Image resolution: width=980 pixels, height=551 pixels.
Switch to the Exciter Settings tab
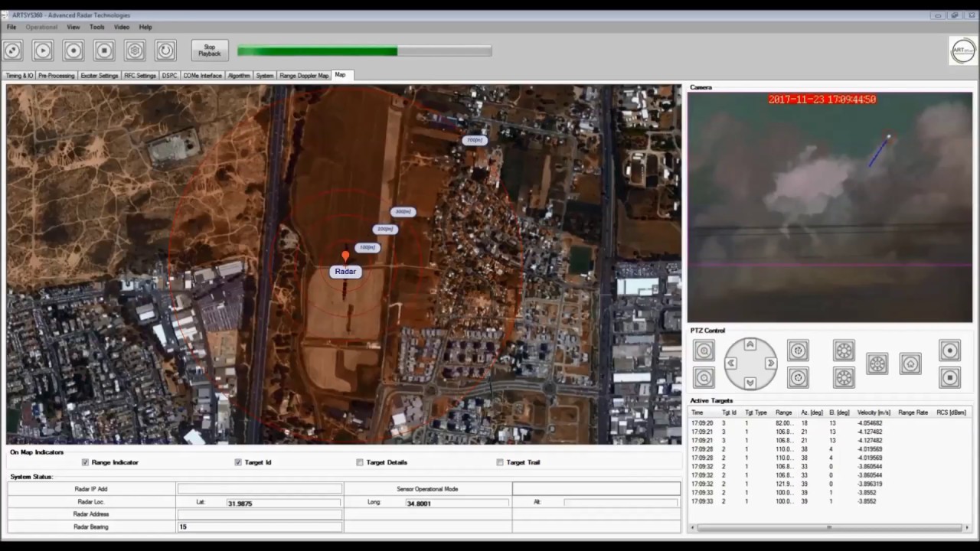[x=100, y=76]
